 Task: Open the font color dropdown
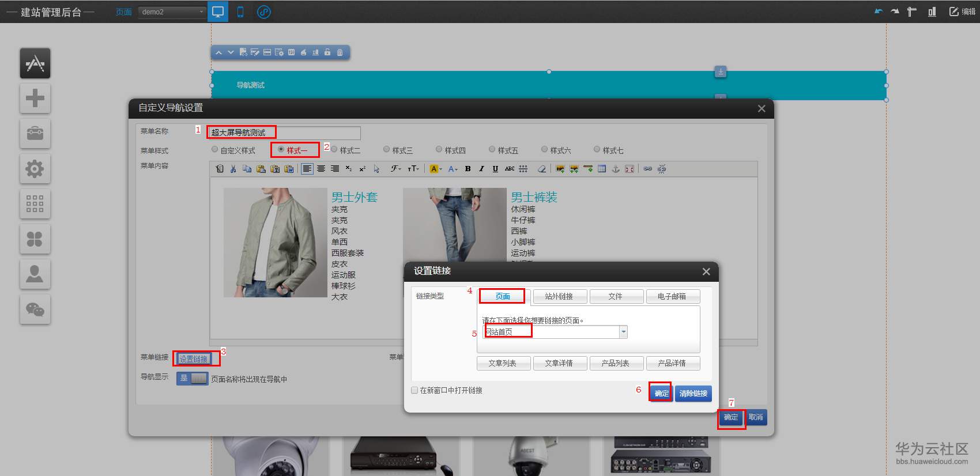[x=453, y=169]
